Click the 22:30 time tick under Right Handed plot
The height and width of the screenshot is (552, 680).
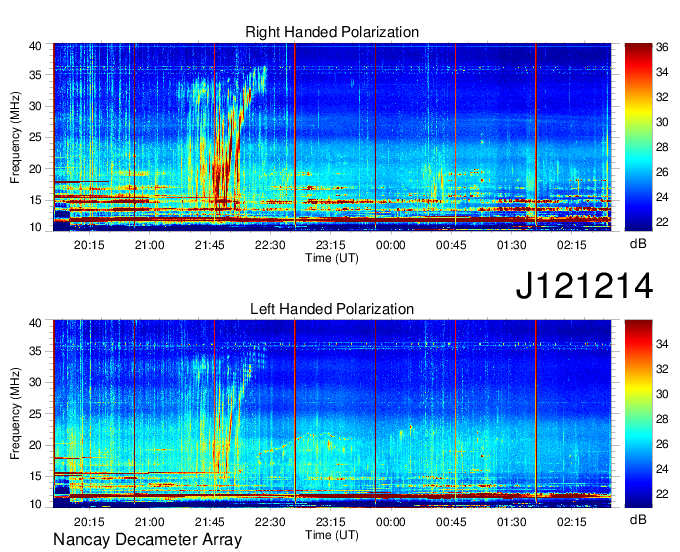point(270,245)
